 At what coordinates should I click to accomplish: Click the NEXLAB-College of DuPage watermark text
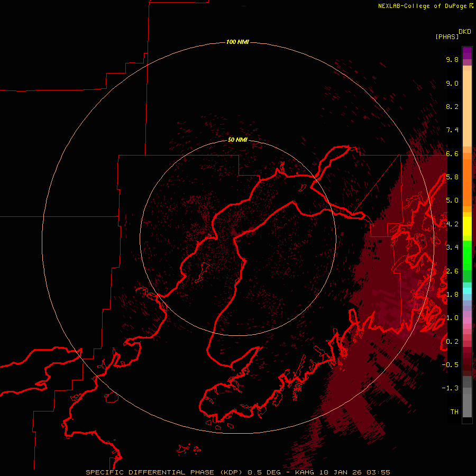click(x=422, y=6)
